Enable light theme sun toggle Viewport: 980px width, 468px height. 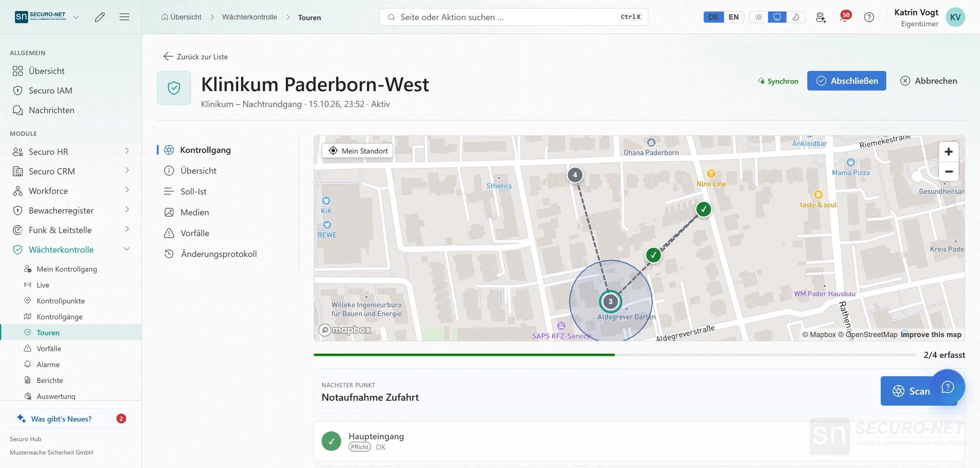pos(759,17)
